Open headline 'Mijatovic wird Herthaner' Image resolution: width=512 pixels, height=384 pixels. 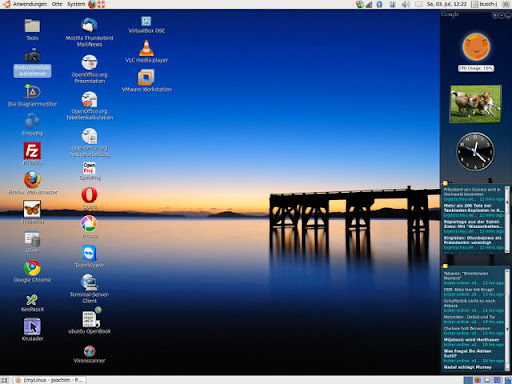click(x=471, y=340)
